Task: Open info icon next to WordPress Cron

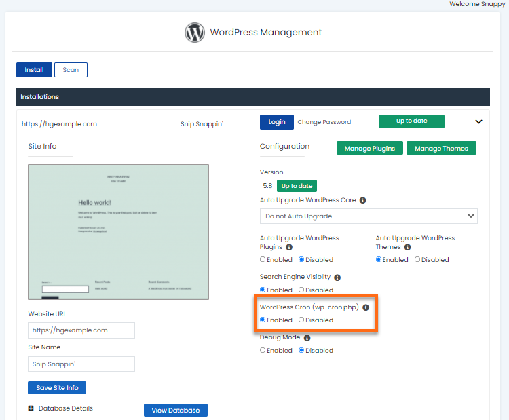Action: [x=366, y=307]
